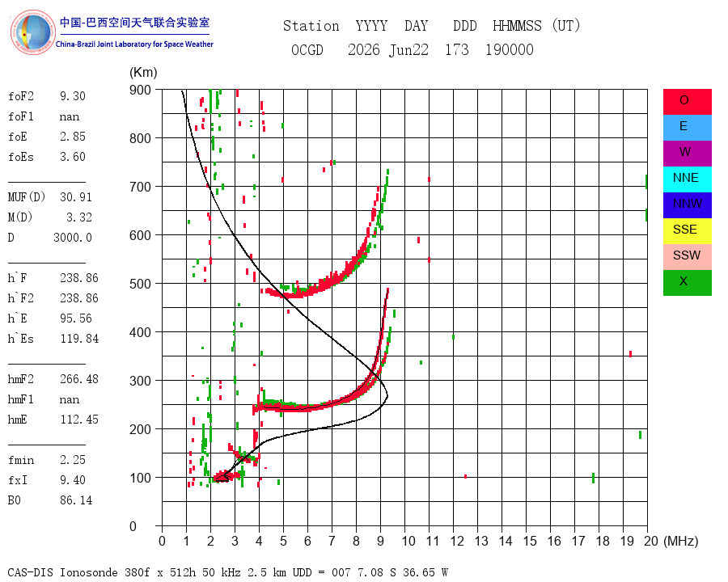Viewport: 728px width, 582px height.
Task: Click the 20 label on the MHz axis
Action: click(651, 541)
